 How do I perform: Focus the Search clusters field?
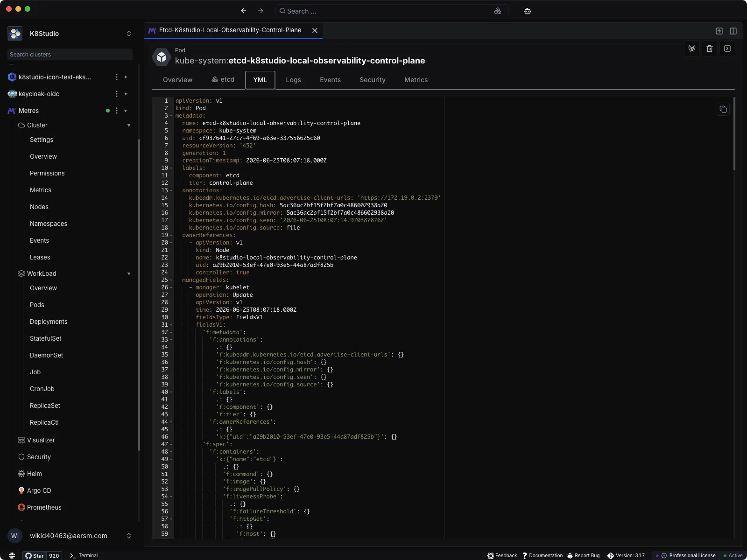70,55
